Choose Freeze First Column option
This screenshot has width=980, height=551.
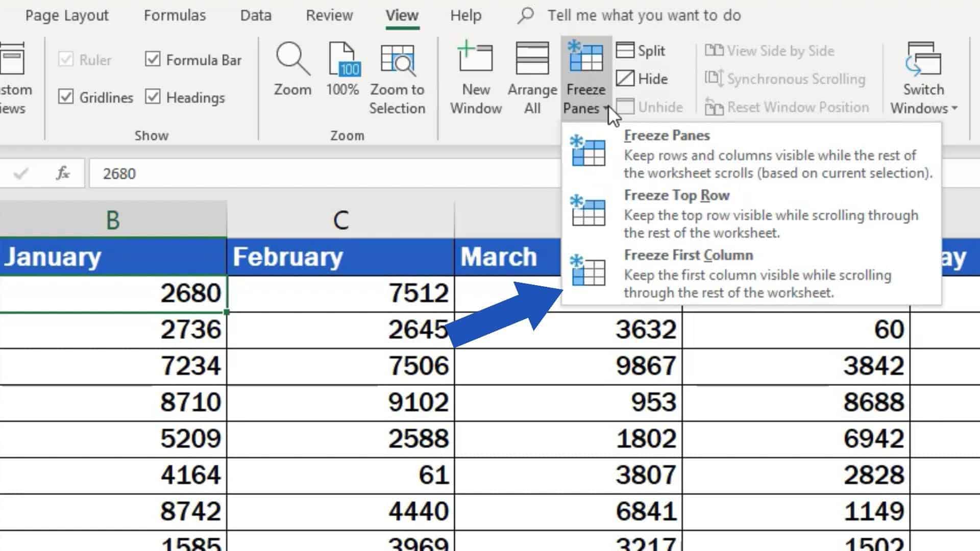pos(689,255)
